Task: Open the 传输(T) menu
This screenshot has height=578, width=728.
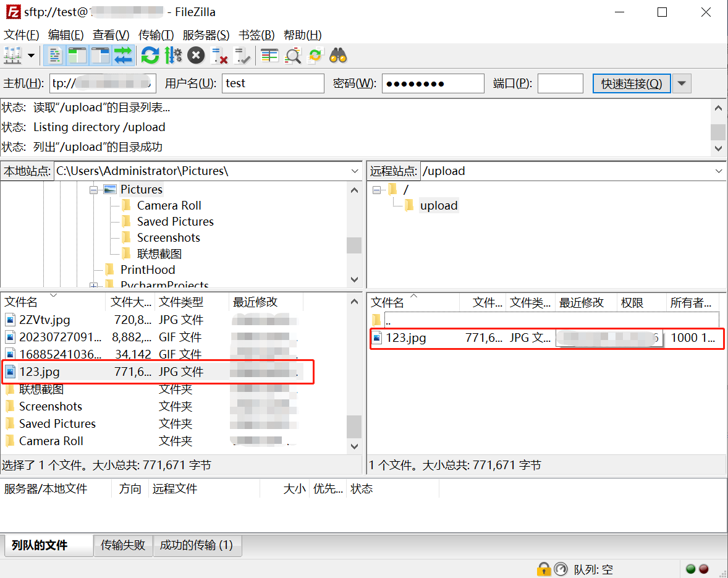Action: click(x=156, y=35)
